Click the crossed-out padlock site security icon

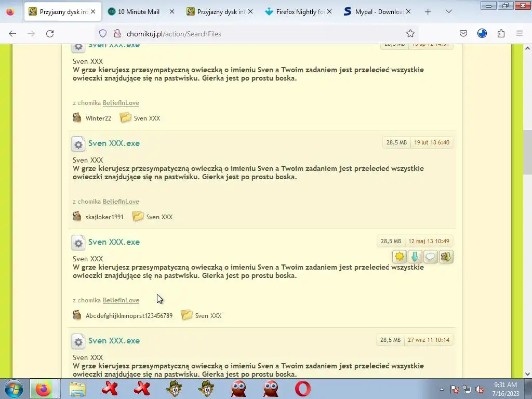(x=117, y=33)
